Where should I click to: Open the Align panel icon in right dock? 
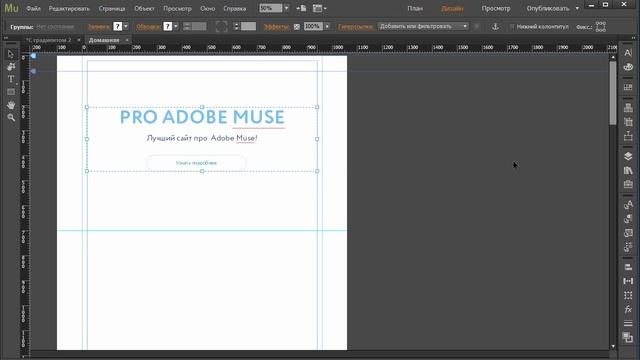tap(628, 267)
